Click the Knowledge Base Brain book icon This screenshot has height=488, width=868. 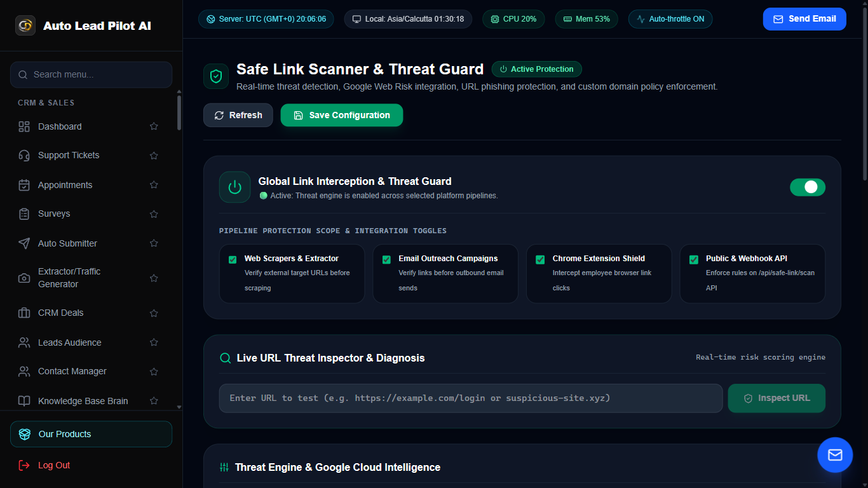(x=24, y=401)
